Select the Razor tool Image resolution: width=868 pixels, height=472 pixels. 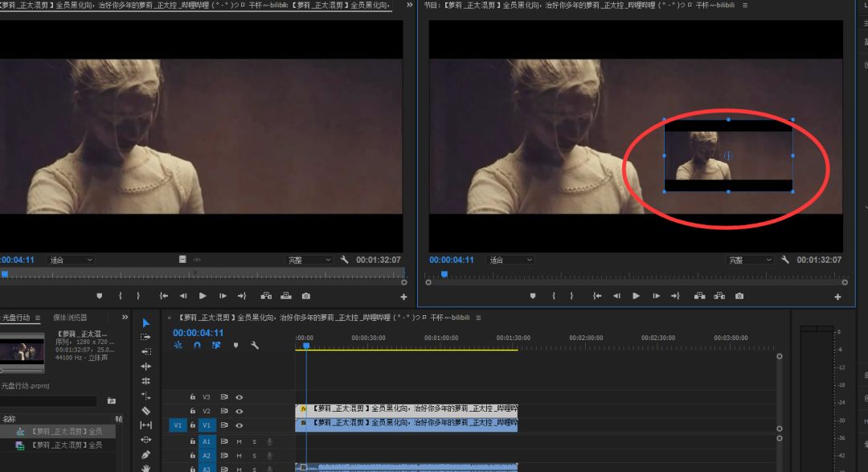(x=146, y=411)
